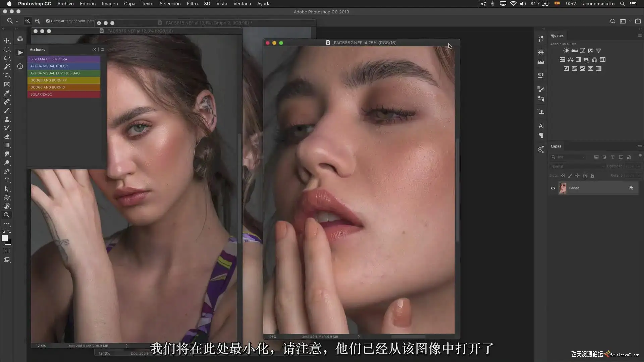Select the Lasso tool

click(7, 58)
